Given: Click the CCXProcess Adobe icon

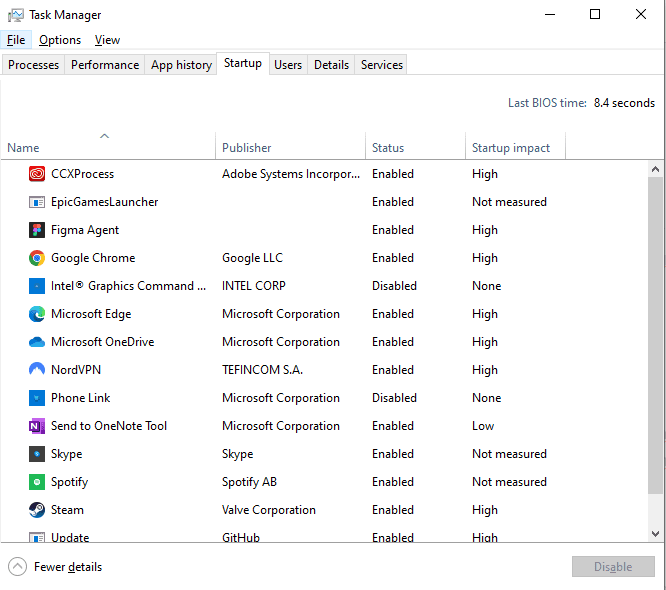Looking at the screenshot, I should (x=37, y=174).
